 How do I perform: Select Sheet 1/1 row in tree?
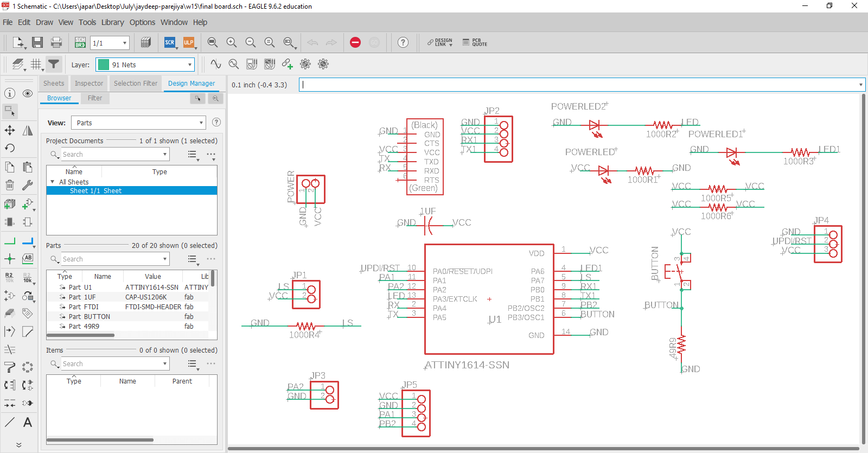(x=132, y=190)
